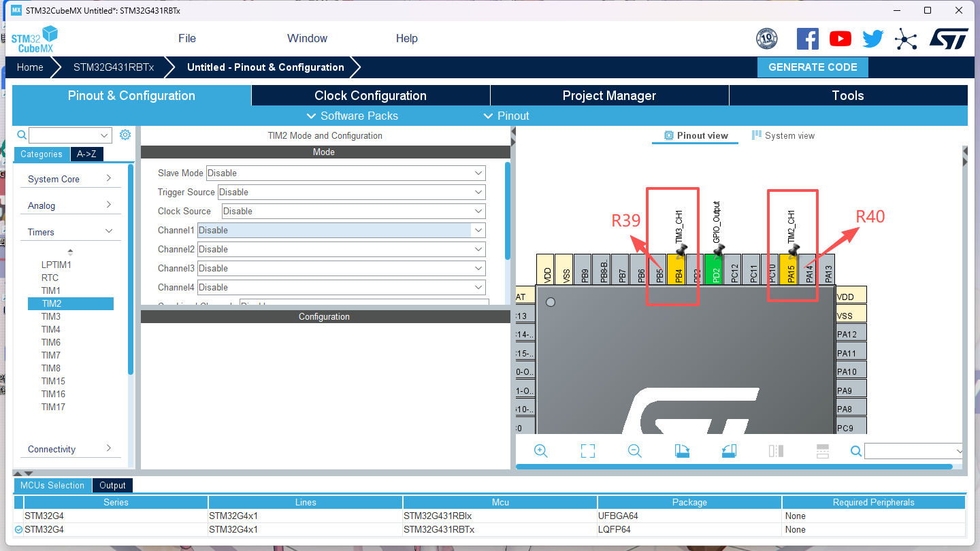Image resolution: width=980 pixels, height=551 pixels.
Task: Expand the Pinout menu
Action: point(506,116)
